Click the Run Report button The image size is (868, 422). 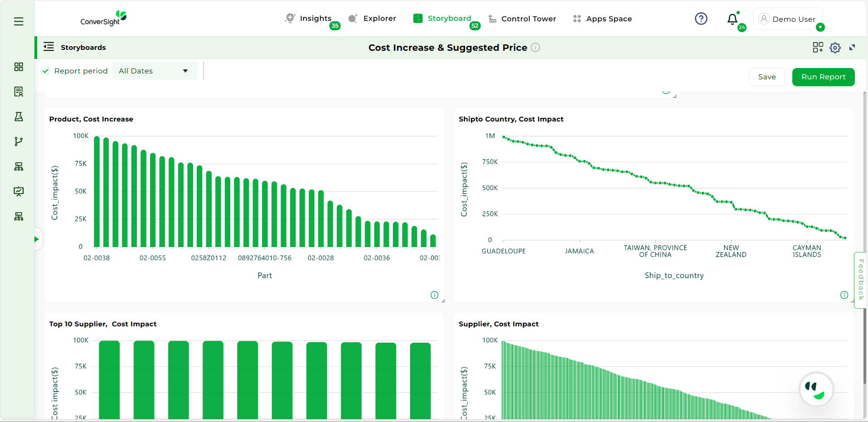tap(823, 77)
